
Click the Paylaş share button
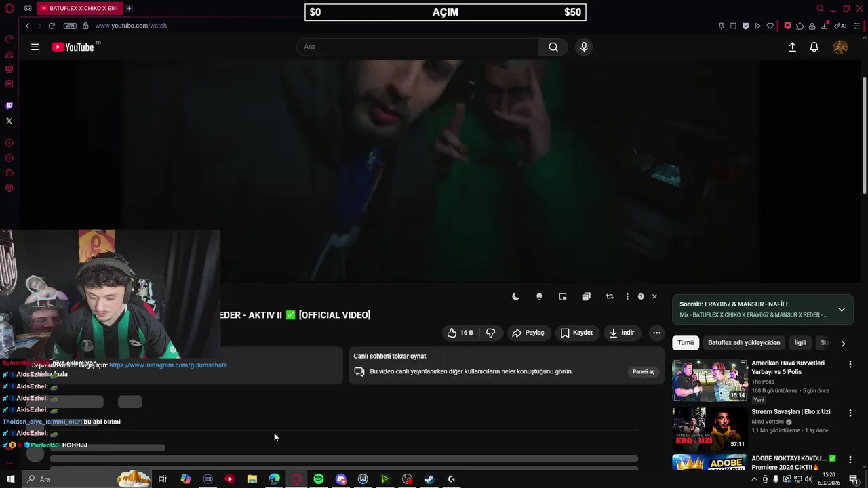pyautogui.click(x=528, y=333)
